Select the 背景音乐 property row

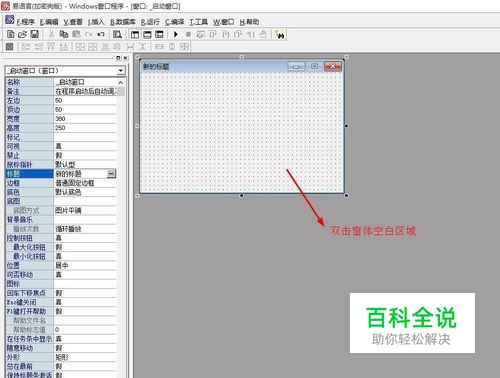click(x=61, y=220)
